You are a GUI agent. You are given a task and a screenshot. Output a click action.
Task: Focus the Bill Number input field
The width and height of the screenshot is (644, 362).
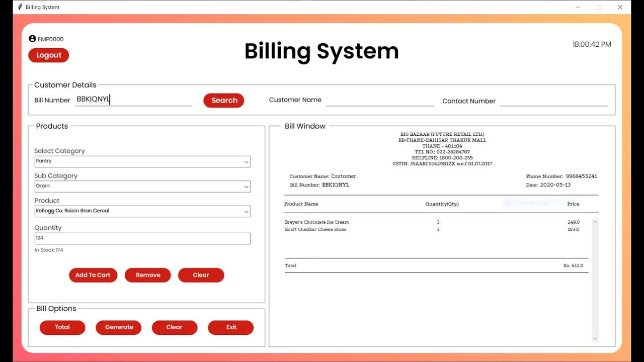coord(134,100)
